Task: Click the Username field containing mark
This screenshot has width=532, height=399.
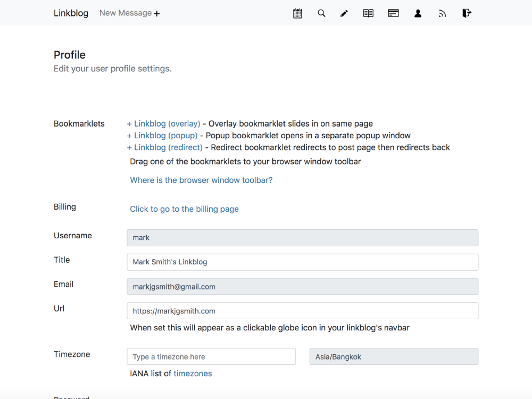Action: 303,238
